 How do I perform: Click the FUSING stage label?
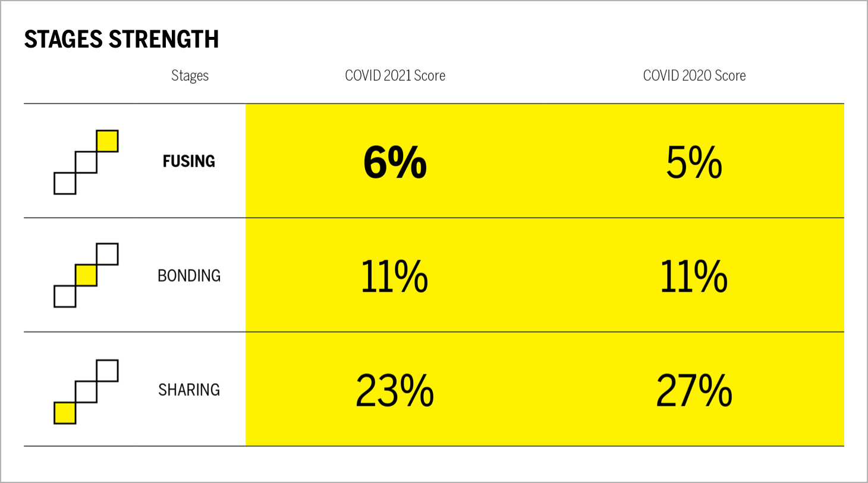pyautogui.click(x=189, y=161)
